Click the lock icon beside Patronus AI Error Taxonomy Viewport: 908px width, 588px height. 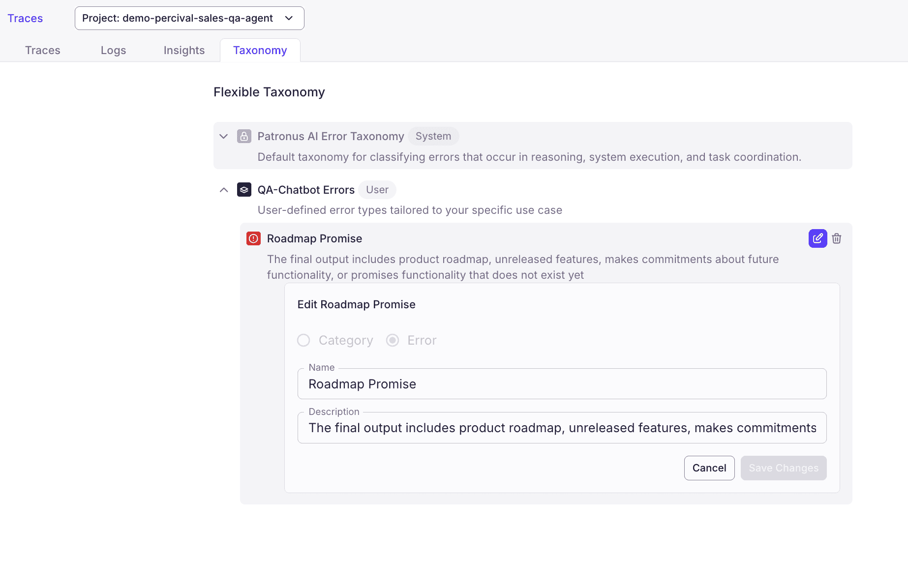tap(244, 136)
